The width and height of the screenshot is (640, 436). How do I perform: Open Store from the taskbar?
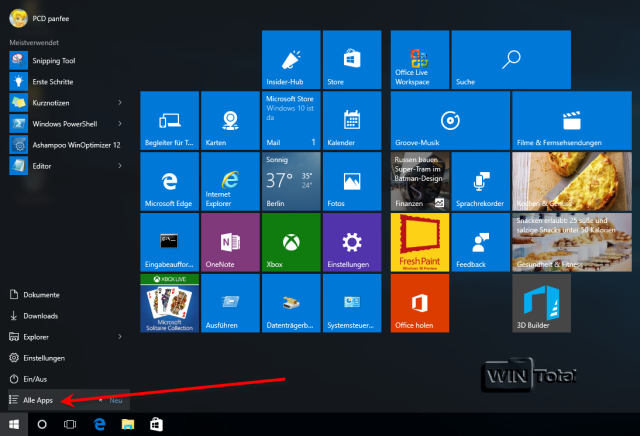pos(156,425)
